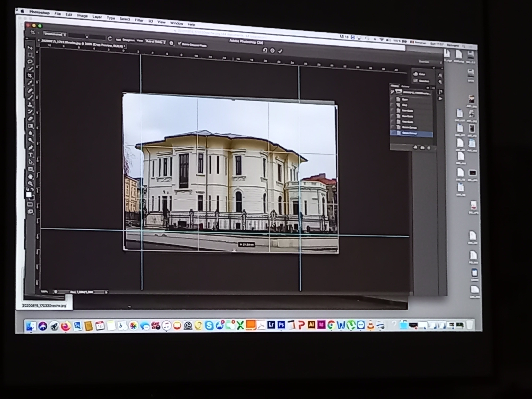Switch to the Actions tab
Image resolution: width=532 pixels, height=399 pixels.
click(405, 87)
